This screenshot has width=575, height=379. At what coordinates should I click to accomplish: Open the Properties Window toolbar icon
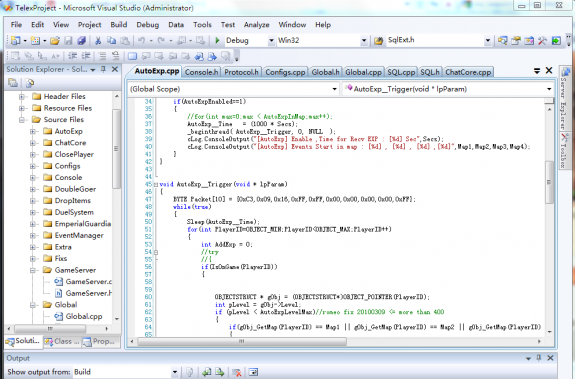[x=516, y=40]
